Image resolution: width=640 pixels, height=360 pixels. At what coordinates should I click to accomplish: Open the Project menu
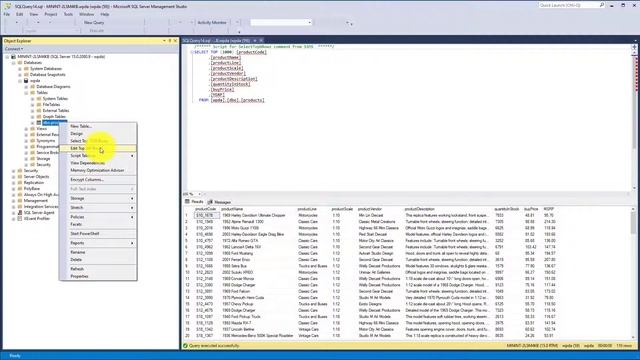click(51, 14)
